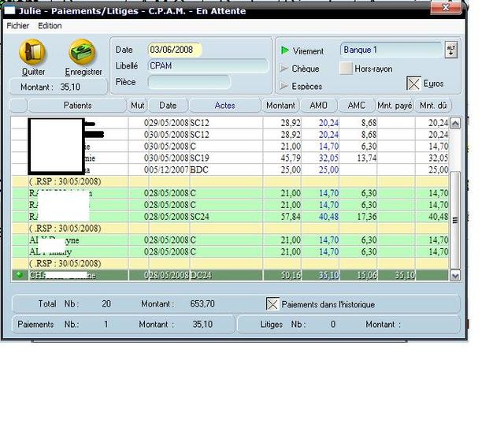The width and height of the screenshot is (504, 424).
Task: Click the Actes column header
Action: (x=225, y=106)
